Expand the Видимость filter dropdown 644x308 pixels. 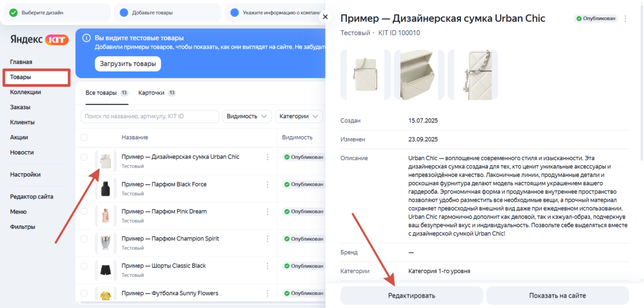pyautogui.click(x=246, y=117)
